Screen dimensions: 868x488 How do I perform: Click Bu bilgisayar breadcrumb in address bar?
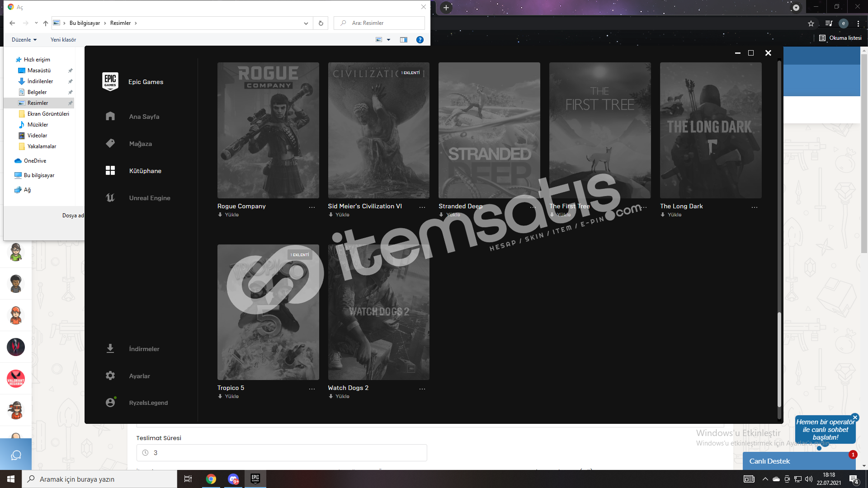tap(85, 23)
